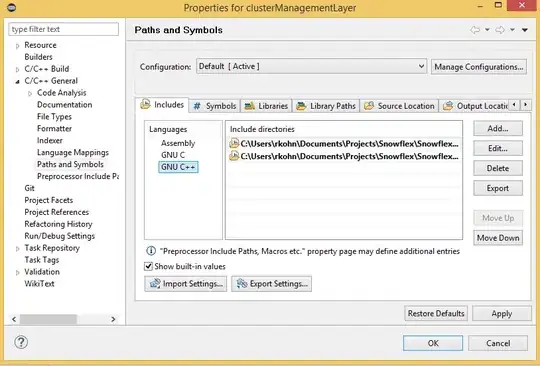Select Preprocessor Include Paths tree item
The width and height of the screenshot is (540, 366).
[77, 176]
